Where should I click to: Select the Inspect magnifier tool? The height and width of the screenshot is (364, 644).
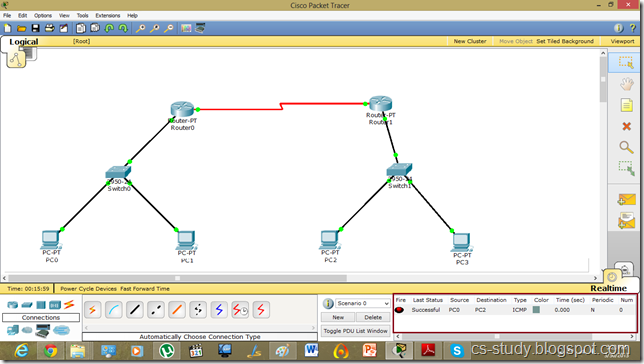pos(626,147)
